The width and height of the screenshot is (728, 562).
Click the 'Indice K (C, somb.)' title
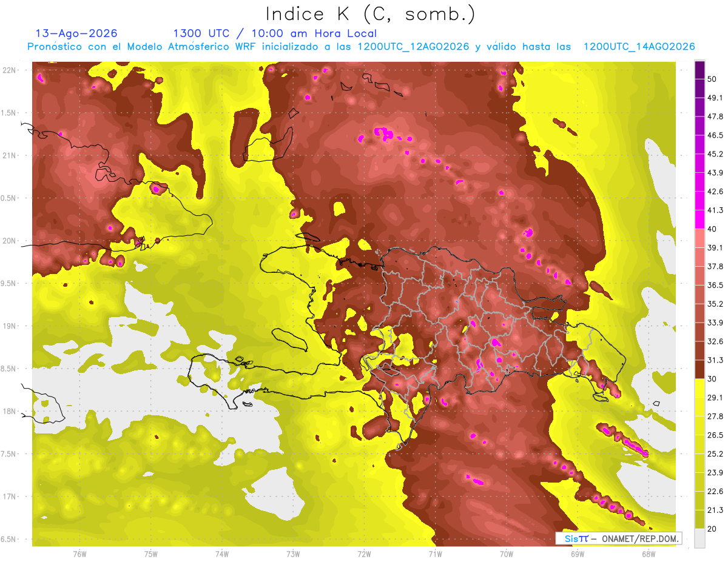coord(371,14)
